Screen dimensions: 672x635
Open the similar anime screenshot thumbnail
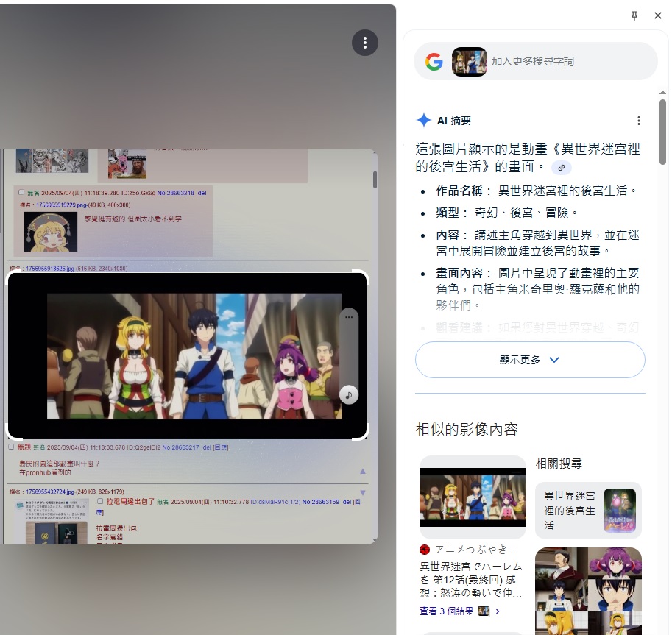473,497
